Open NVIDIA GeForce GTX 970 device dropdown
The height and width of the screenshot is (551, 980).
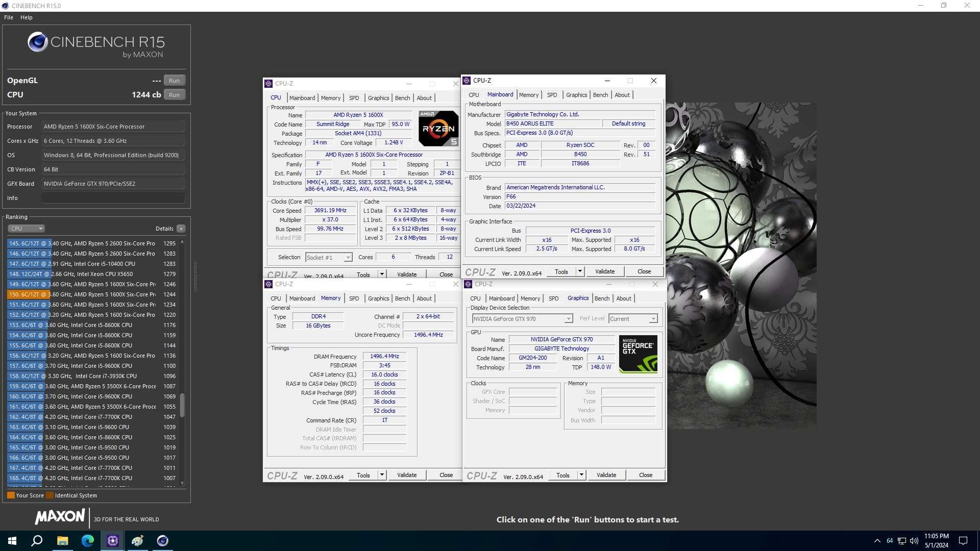(522, 319)
